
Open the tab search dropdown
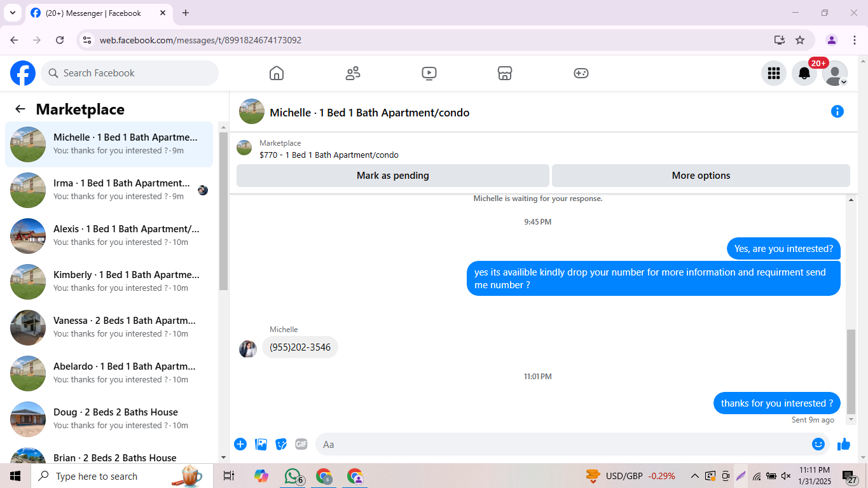point(12,13)
